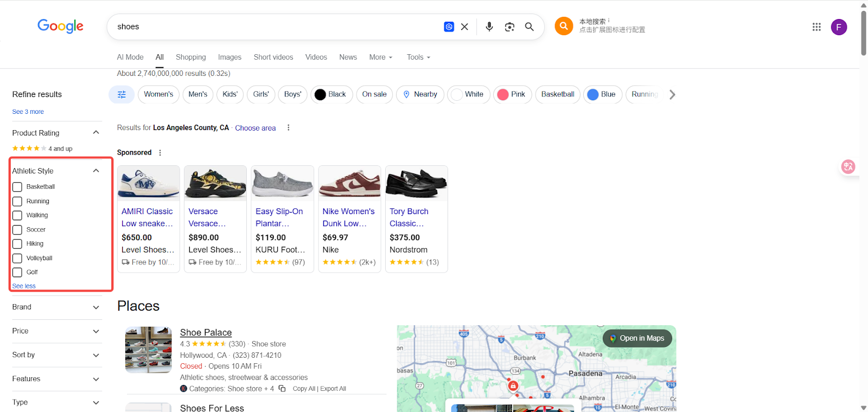Viewport: 868px width, 412px height.
Task: Switch to the Shopping tab
Action: [190, 57]
